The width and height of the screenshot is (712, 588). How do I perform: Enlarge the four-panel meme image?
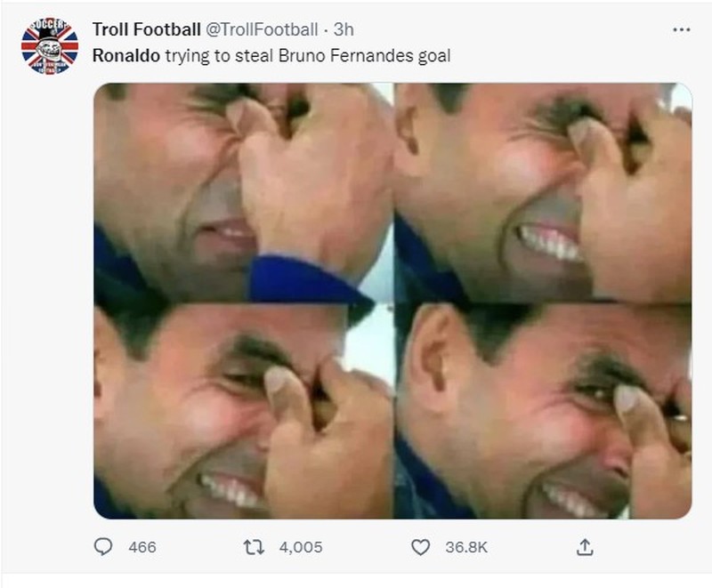click(x=392, y=302)
